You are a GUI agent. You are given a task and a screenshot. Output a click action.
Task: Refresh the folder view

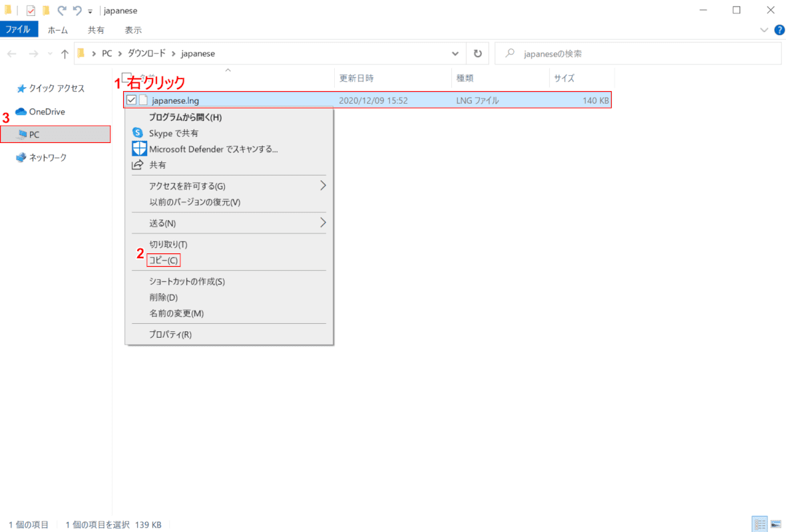pyautogui.click(x=478, y=54)
